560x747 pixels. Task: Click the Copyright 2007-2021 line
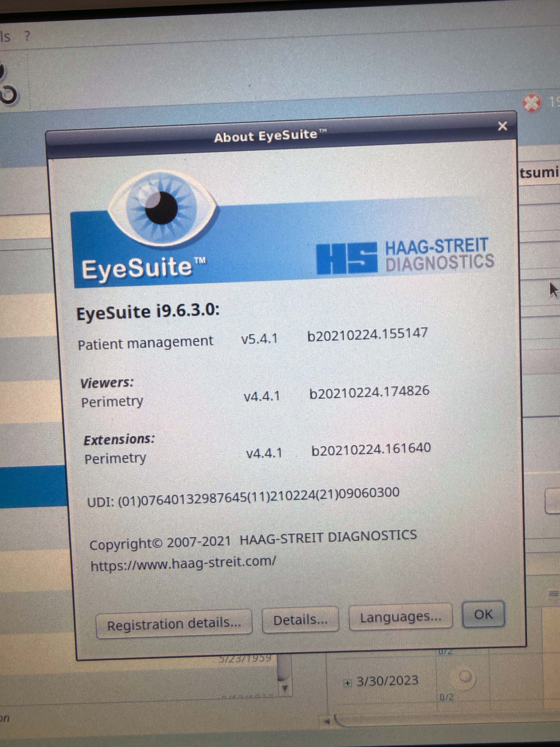[253, 541]
